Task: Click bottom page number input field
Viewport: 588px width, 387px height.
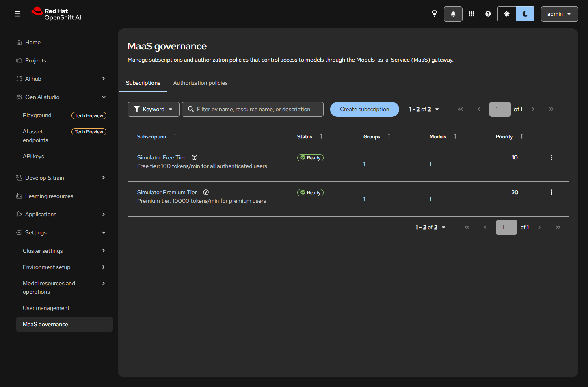Action: point(506,227)
